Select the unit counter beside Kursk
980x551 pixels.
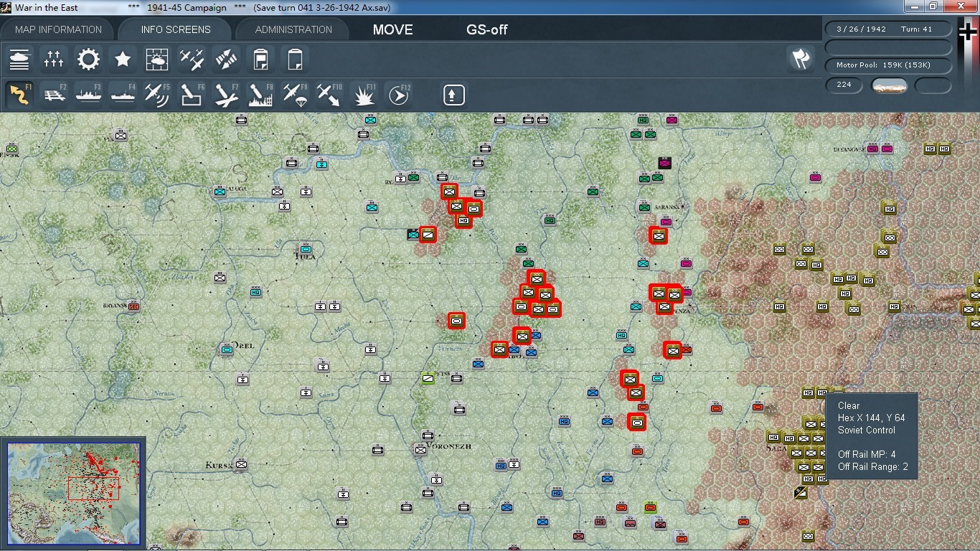tap(241, 464)
